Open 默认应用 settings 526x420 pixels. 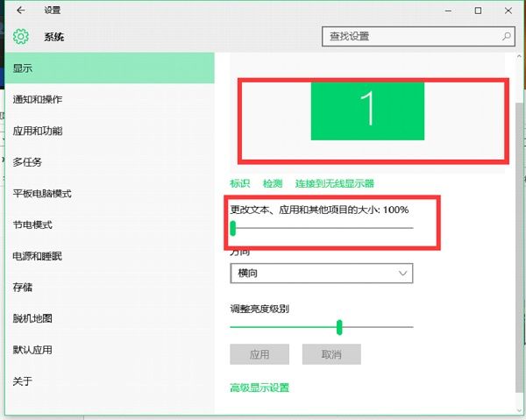[x=110, y=350]
